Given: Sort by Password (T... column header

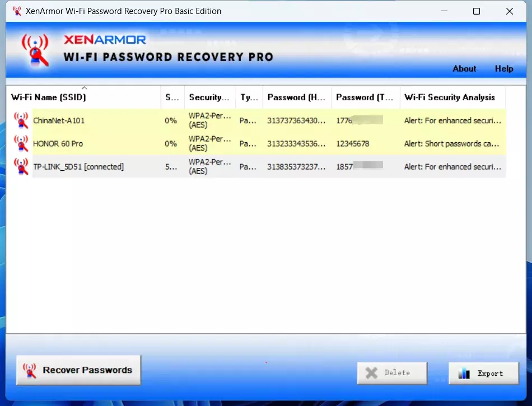Looking at the screenshot, I should 366,97.
